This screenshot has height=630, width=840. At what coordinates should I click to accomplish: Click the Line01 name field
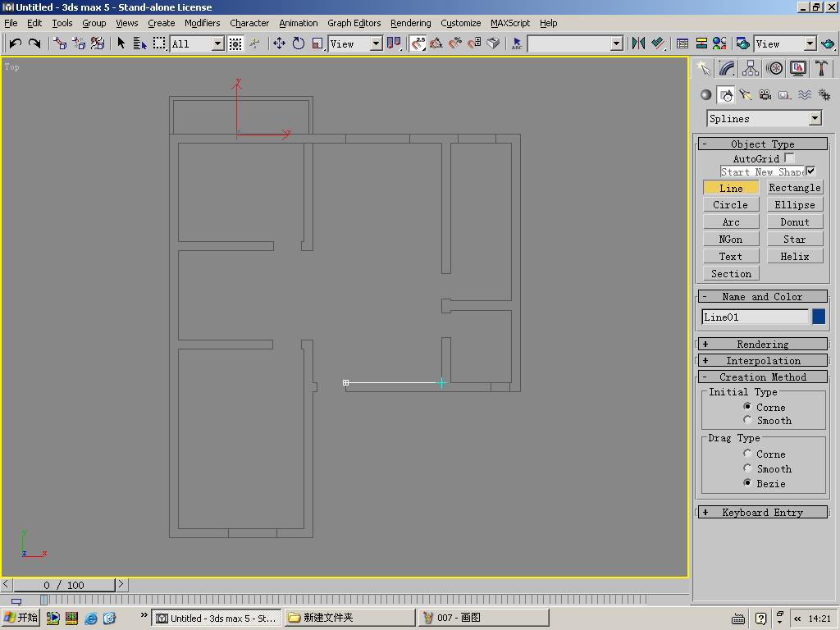click(x=756, y=317)
